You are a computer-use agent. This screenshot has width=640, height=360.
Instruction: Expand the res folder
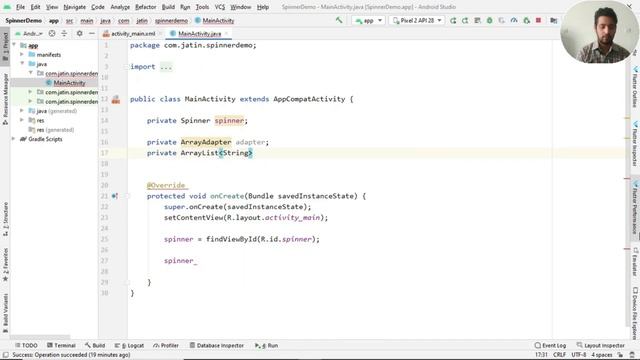(x=22, y=120)
